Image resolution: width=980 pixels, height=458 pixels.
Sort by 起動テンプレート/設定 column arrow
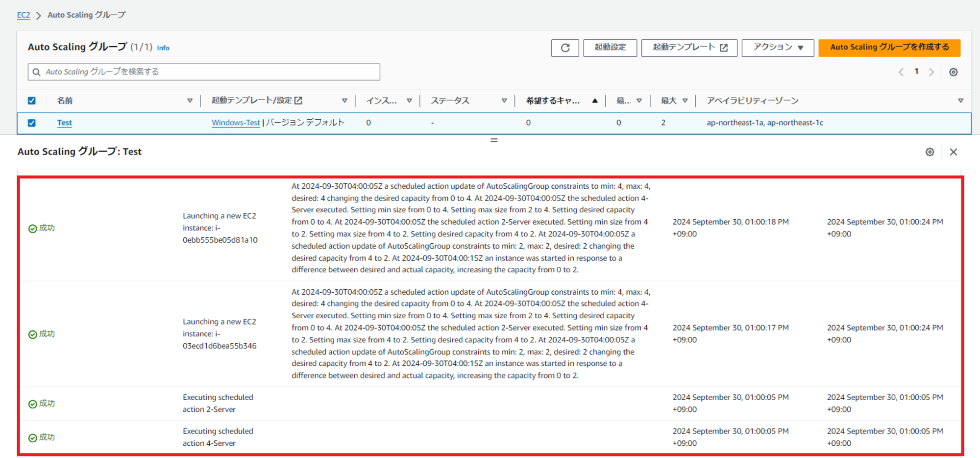344,101
